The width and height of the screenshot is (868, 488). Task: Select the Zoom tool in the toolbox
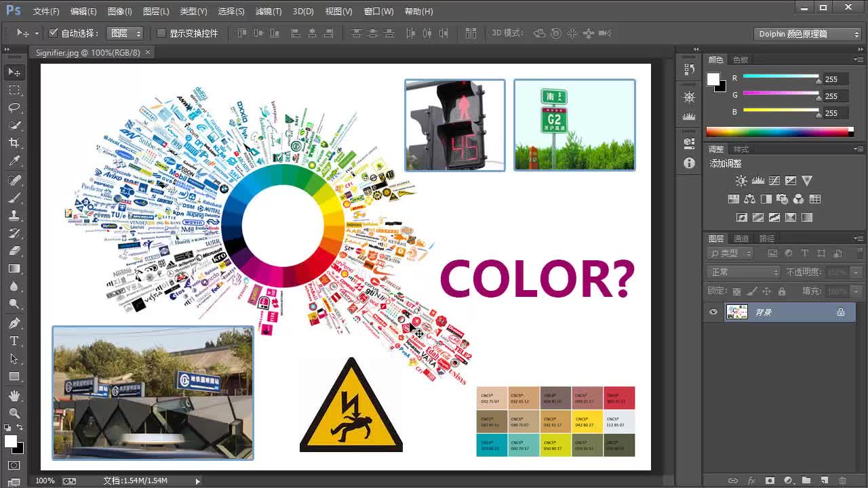tap(14, 413)
